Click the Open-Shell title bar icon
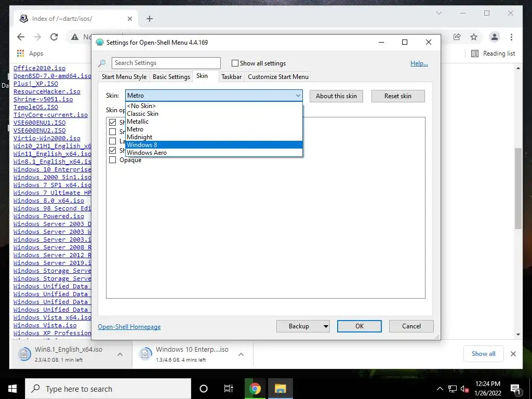This screenshot has width=532, height=399. [x=99, y=43]
